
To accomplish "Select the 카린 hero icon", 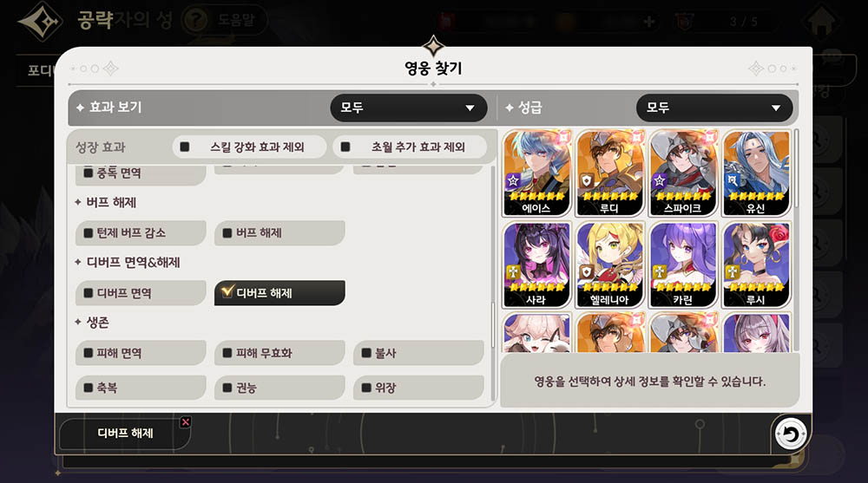I will pos(683,265).
